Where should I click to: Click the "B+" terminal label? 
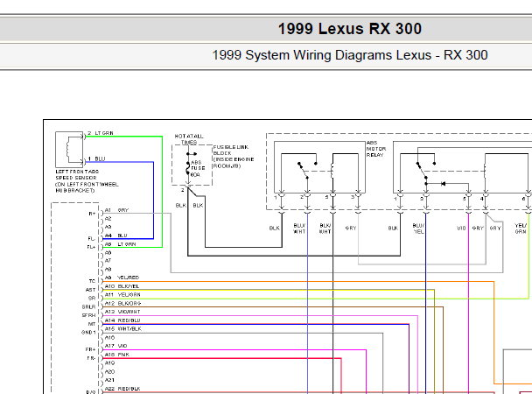(x=92, y=214)
